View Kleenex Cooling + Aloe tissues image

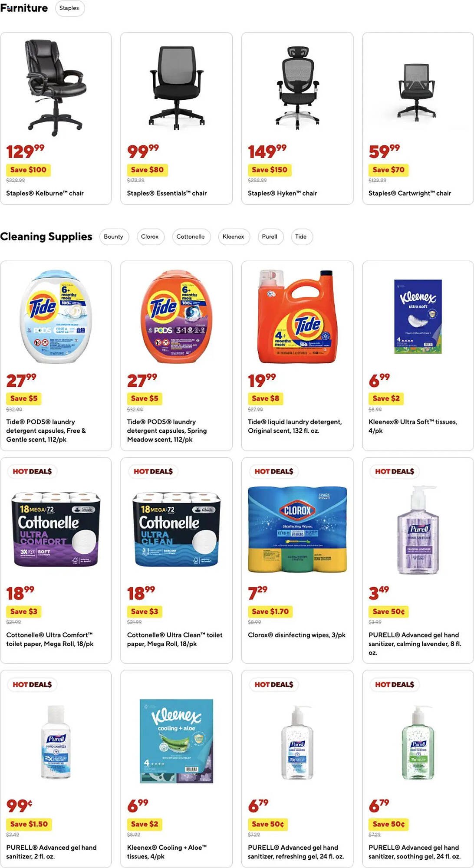click(x=176, y=741)
